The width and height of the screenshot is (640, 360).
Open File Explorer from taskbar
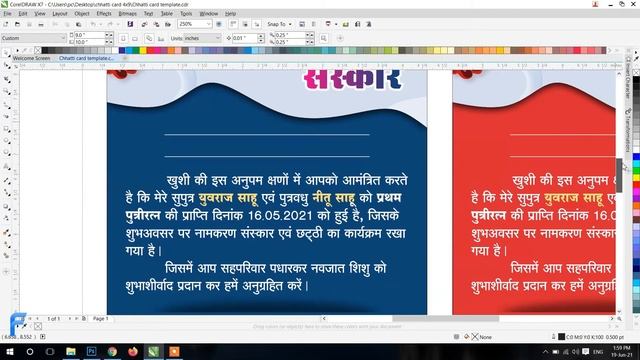pos(71,351)
